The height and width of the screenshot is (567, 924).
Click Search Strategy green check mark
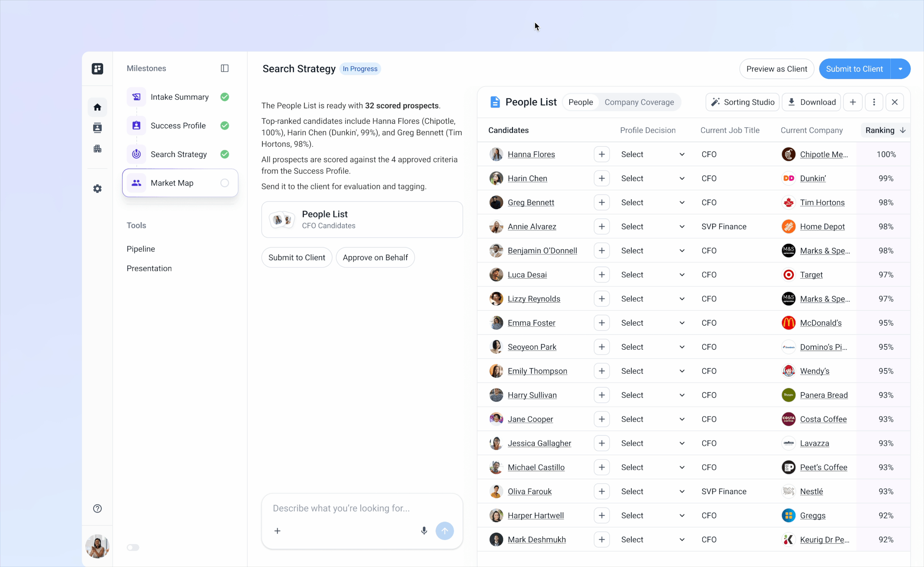[x=224, y=154]
